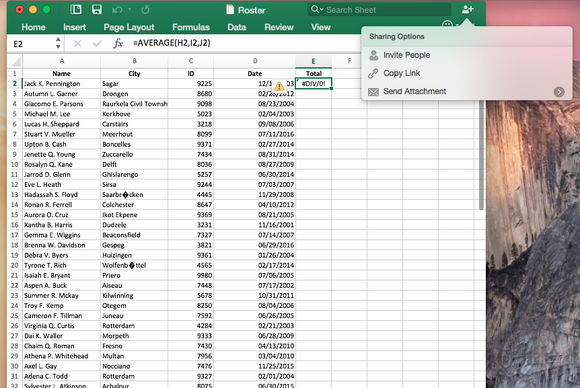Click cell 'Michael M. Lee'
The width and height of the screenshot is (580, 388).
point(61,114)
